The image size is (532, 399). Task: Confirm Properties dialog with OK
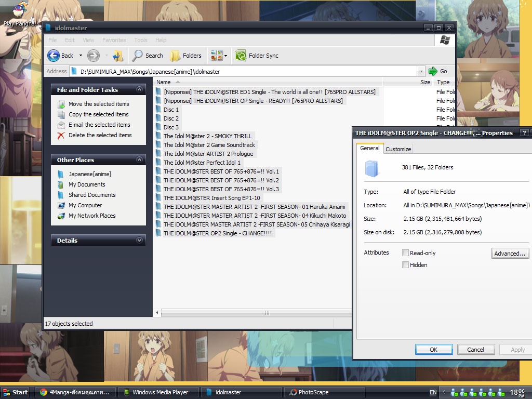[434, 350]
